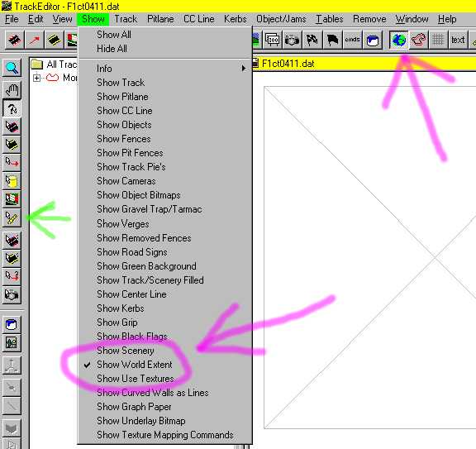Expand the Info submenu arrow
The width and height of the screenshot is (476, 449).
[x=244, y=69]
